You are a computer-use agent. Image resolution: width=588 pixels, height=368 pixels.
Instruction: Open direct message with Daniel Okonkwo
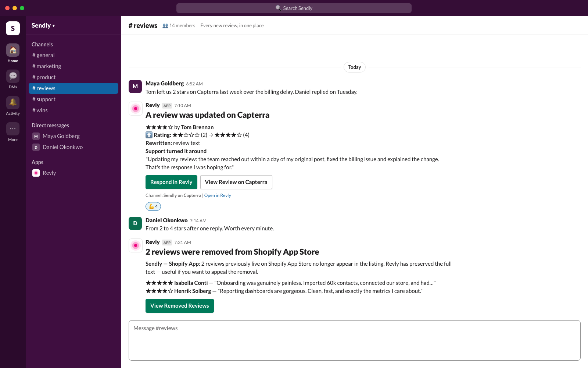pyautogui.click(x=73, y=147)
